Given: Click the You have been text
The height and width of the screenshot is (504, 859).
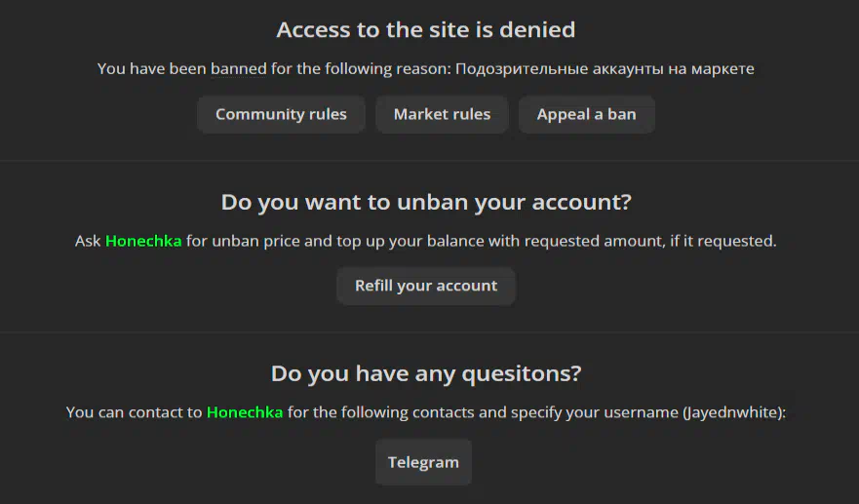Looking at the screenshot, I should point(152,69).
